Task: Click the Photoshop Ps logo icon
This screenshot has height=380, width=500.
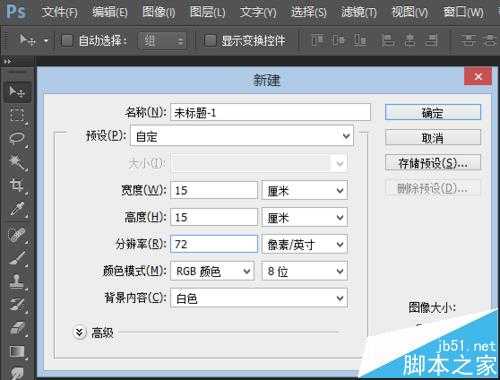Action: click(15, 11)
